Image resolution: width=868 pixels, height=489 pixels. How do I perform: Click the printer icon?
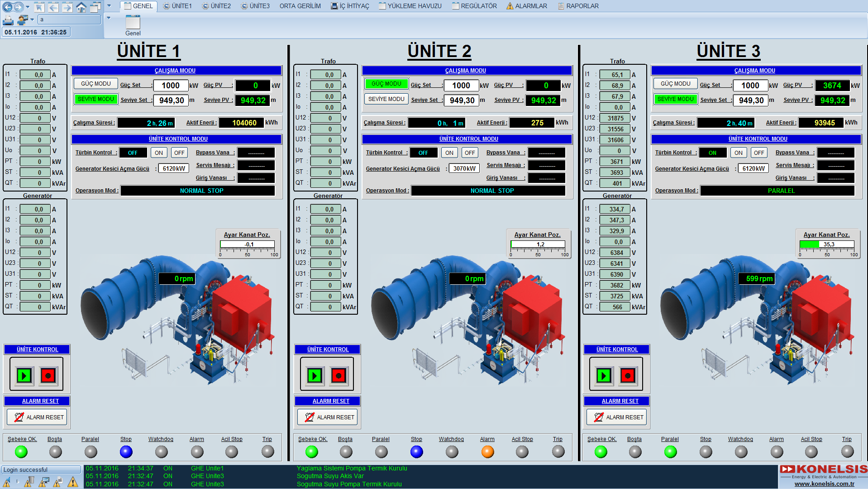pos(8,20)
